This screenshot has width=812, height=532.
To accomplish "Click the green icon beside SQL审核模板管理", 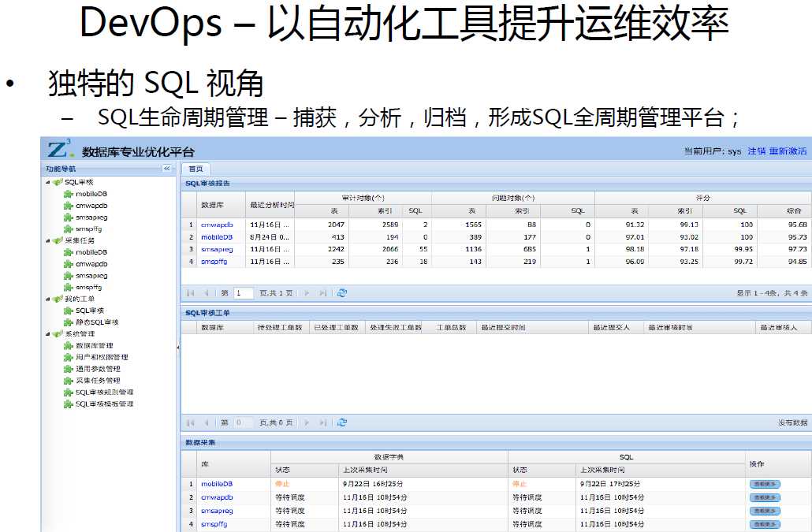I will pos(69,404).
